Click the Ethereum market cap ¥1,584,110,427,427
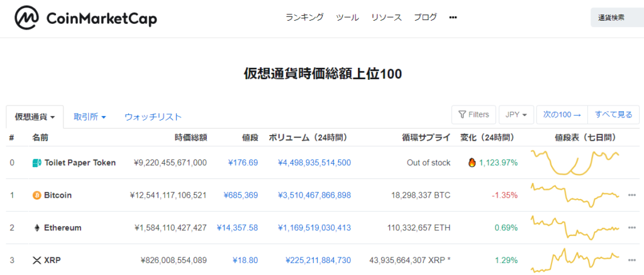 pos(170,228)
